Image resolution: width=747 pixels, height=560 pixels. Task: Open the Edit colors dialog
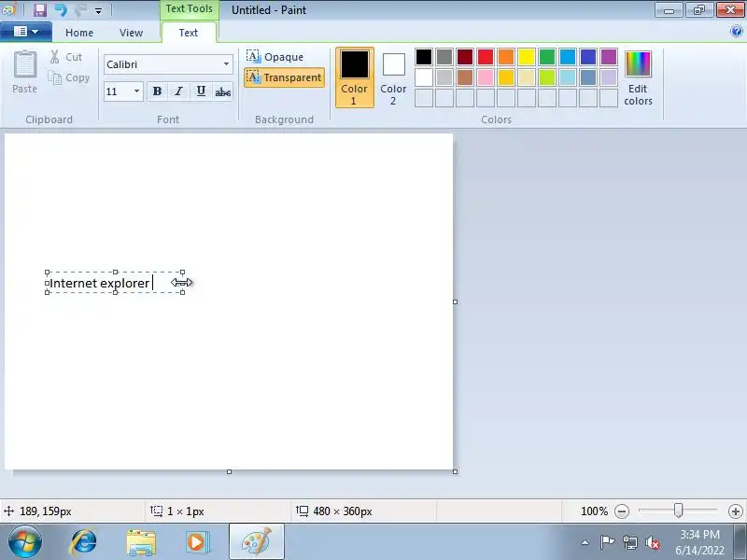pos(638,77)
